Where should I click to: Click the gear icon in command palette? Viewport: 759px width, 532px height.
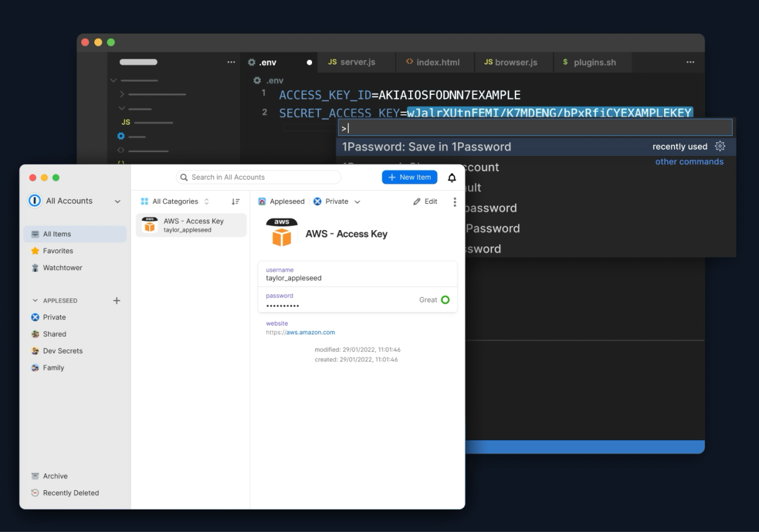(x=720, y=147)
